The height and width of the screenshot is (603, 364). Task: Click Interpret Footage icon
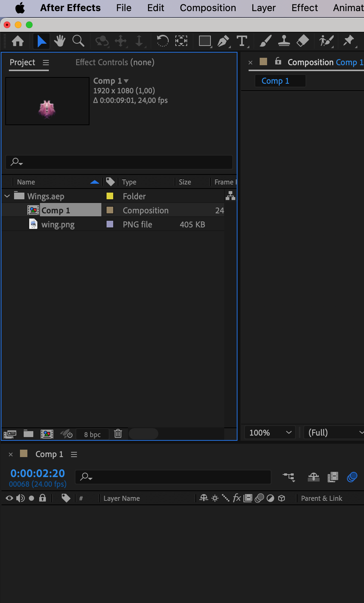click(x=10, y=434)
